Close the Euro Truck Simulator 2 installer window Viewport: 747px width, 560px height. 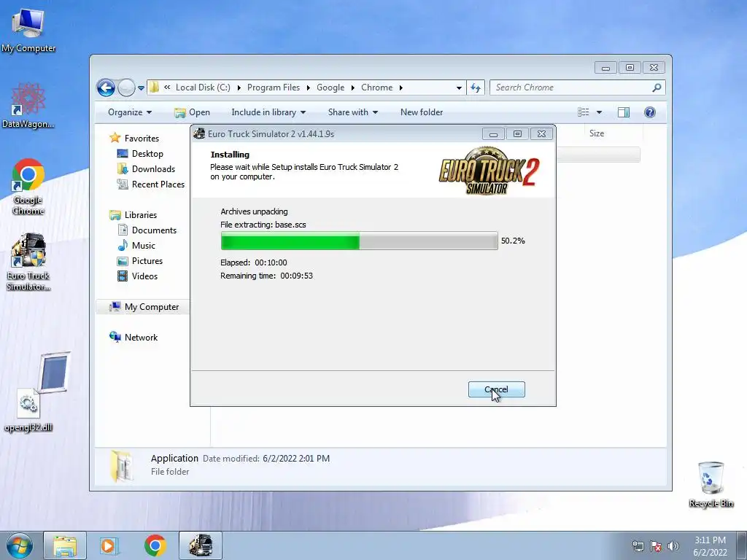pyautogui.click(x=542, y=134)
